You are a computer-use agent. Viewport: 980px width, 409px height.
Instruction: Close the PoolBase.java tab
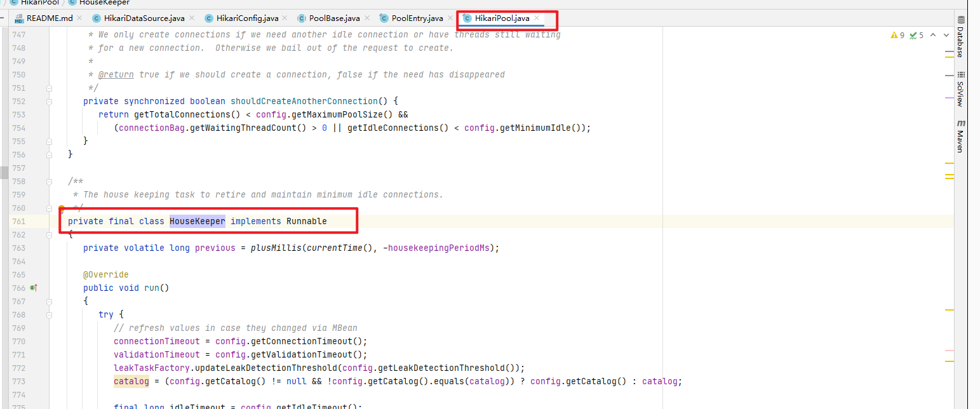(366, 18)
